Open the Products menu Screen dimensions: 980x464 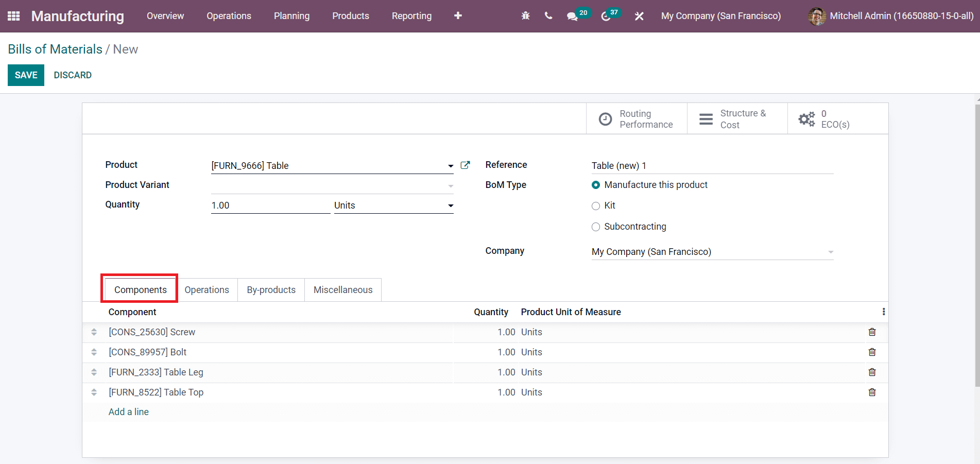[x=351, y=16]
